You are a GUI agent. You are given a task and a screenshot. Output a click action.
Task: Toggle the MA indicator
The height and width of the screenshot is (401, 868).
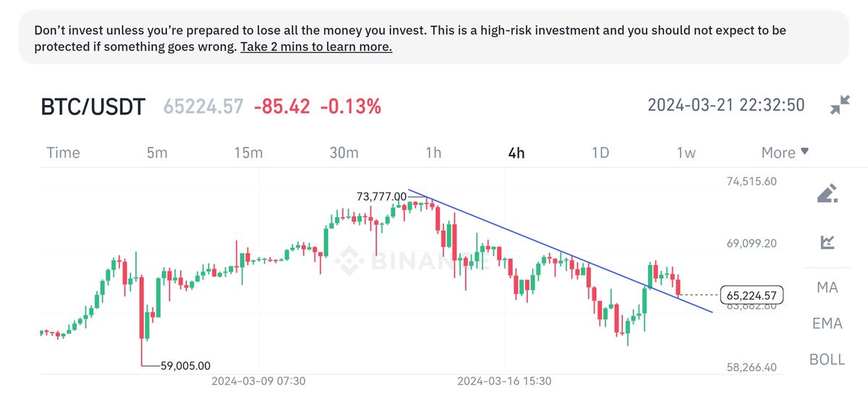pos(827,287)
